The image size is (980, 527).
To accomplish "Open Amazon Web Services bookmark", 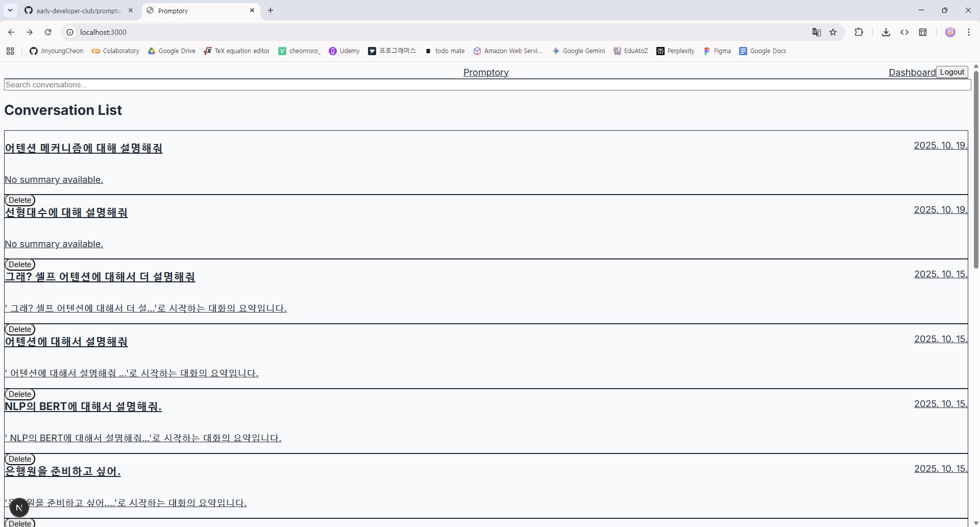I will coord(508,51).
